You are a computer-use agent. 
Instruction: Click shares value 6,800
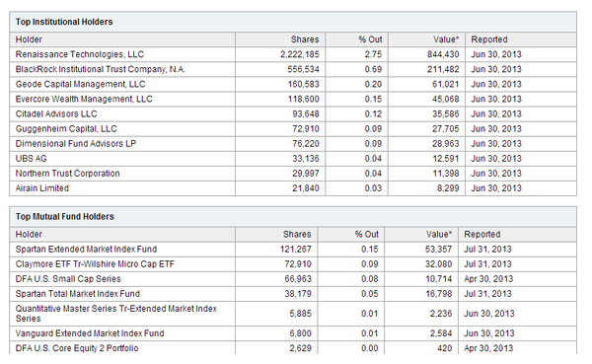point(301,333)
